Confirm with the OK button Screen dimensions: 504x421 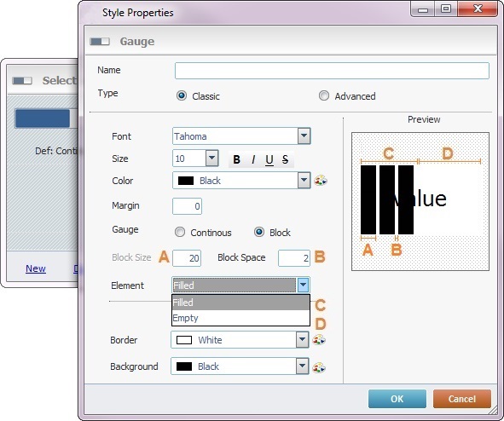(397, 399)
